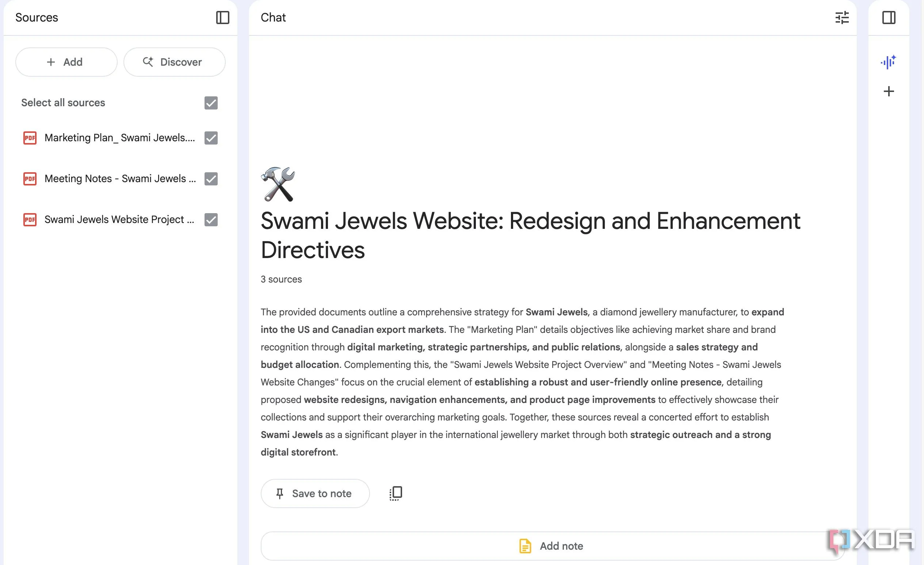Collapse the Sources panel with its header icon
Viewport: 924px width, 565px height.
click(222, 18)
